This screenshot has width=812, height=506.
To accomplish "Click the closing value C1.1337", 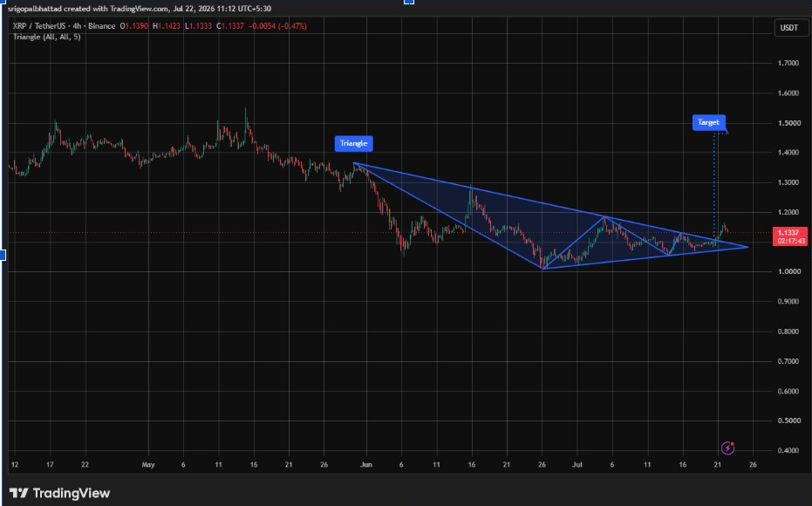I will point(230,26).
